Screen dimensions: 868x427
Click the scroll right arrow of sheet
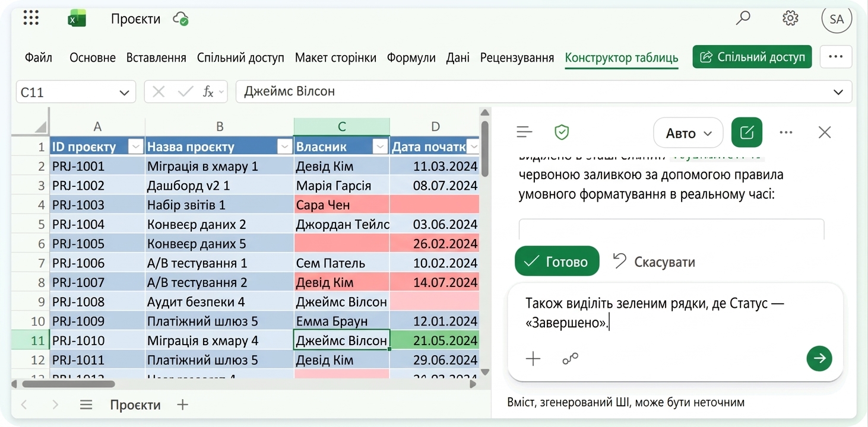pos(473,384)
